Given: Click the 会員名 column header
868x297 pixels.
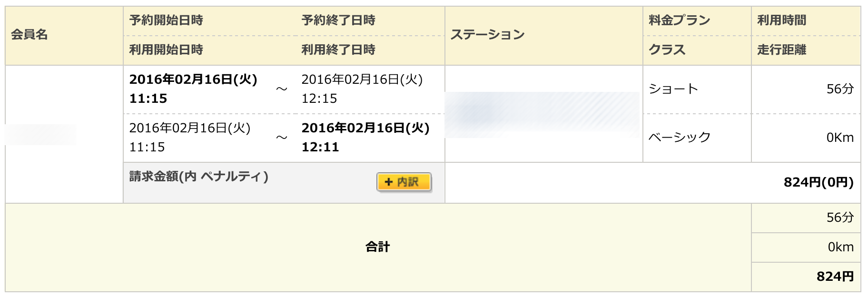Looking at the screenshot, I should [30, 35].
